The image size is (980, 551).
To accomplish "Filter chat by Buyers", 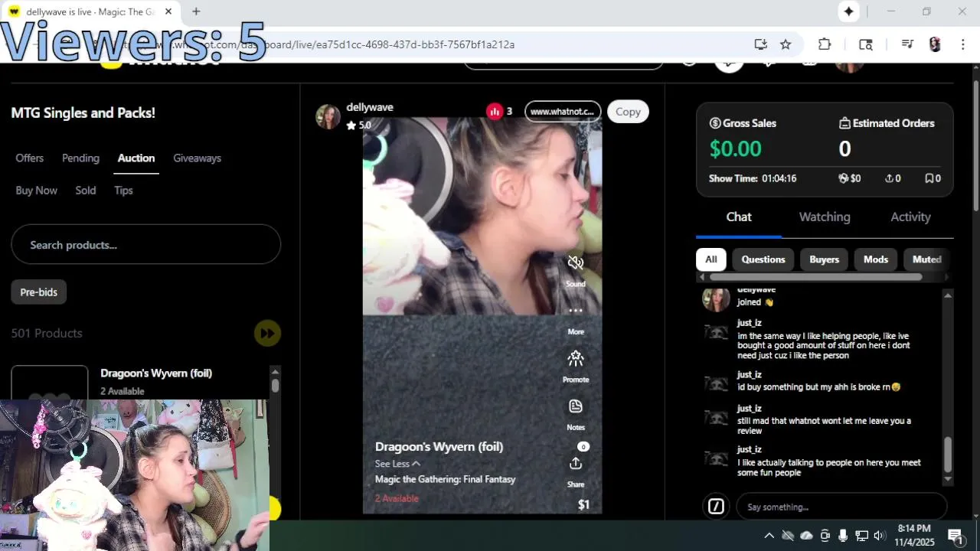I will click(x=825, y=259).
